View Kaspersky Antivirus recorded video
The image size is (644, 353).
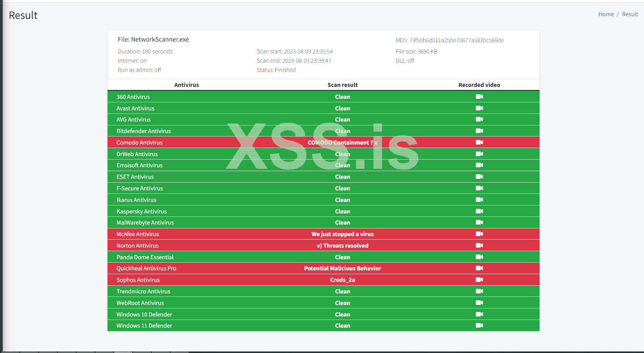pos(479,211)
